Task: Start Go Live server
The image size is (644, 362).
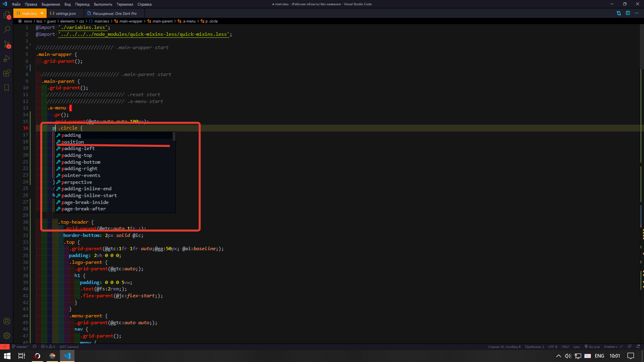Action: coord(592,346)
